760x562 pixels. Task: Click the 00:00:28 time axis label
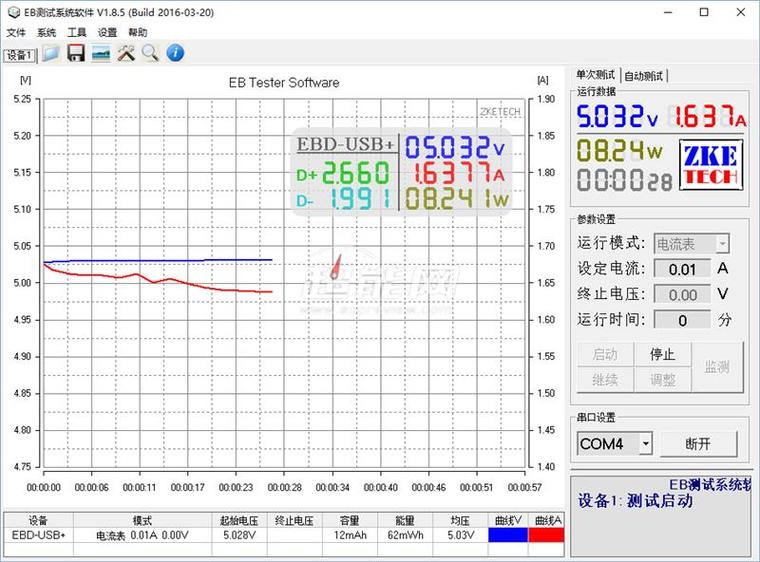click(x=285, y=487)
